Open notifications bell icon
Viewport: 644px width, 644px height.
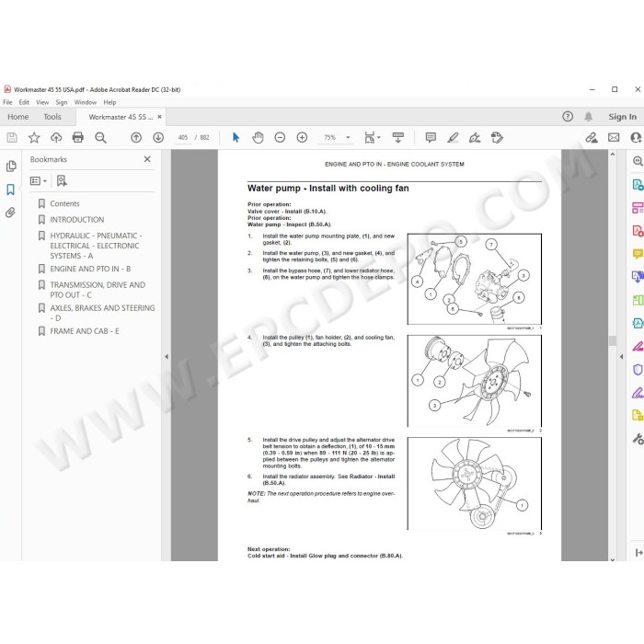click(x=589, y=117)
